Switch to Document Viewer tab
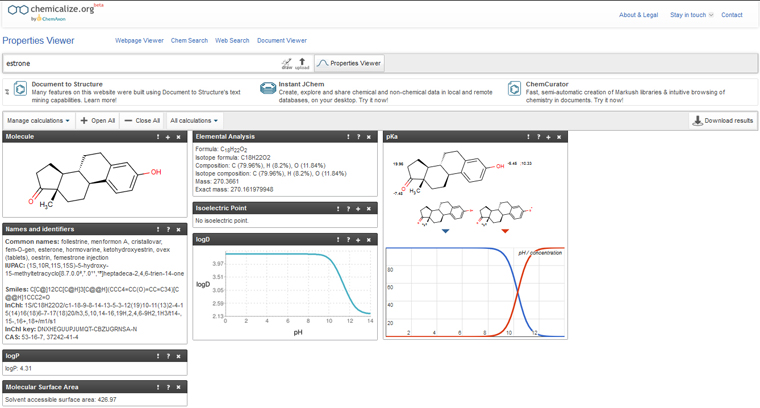The width and height of the screenshot is (760, 408). click(x=281, y=41)
